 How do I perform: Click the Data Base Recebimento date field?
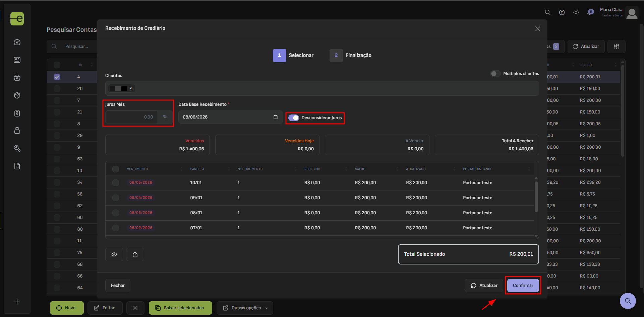click(231, 117)
